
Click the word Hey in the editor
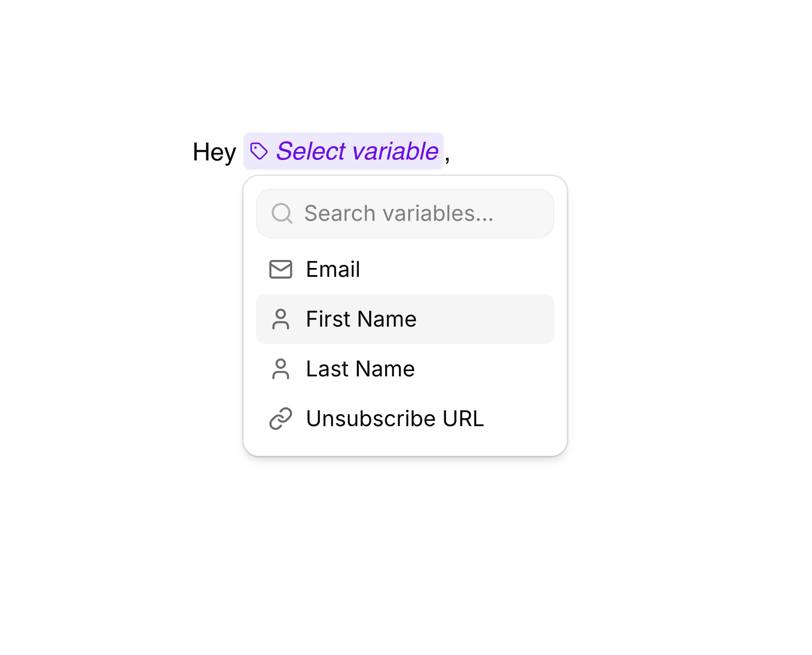tap(215, 152)
